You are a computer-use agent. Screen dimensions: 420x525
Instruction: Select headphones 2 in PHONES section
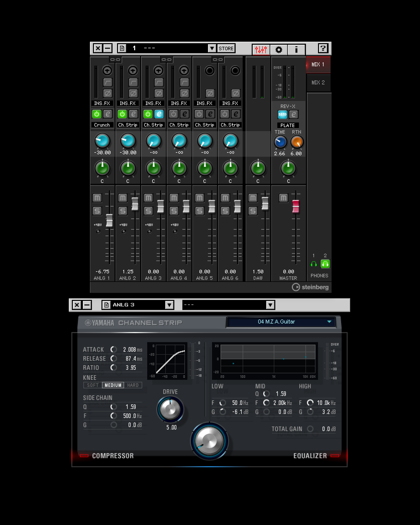(325, 264)
